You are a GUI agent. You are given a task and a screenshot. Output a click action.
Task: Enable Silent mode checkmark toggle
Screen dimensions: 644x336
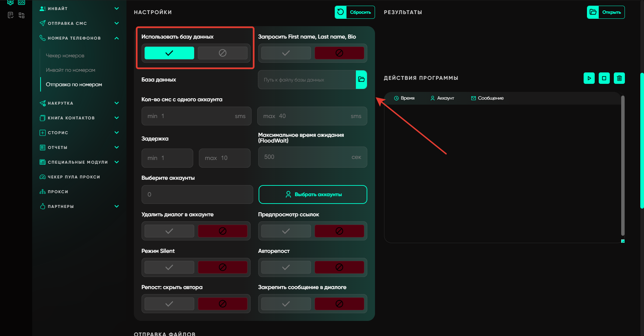(169, 267)
